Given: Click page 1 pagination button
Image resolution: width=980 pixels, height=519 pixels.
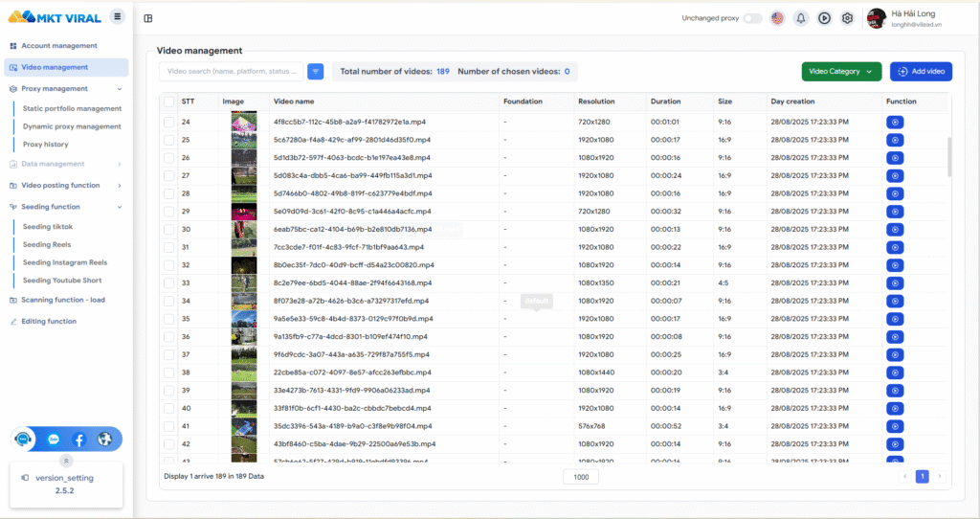Looking at the screenshot, I should click(922, 477).
